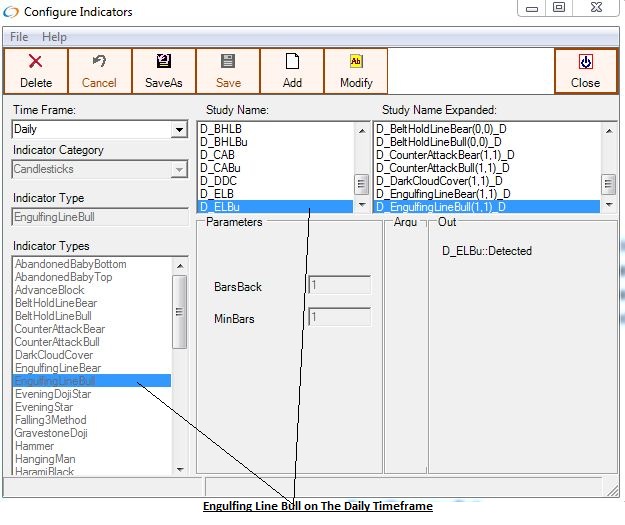Open the Help menu
Screen dimensions: 625x525
[x=54, y=37]
